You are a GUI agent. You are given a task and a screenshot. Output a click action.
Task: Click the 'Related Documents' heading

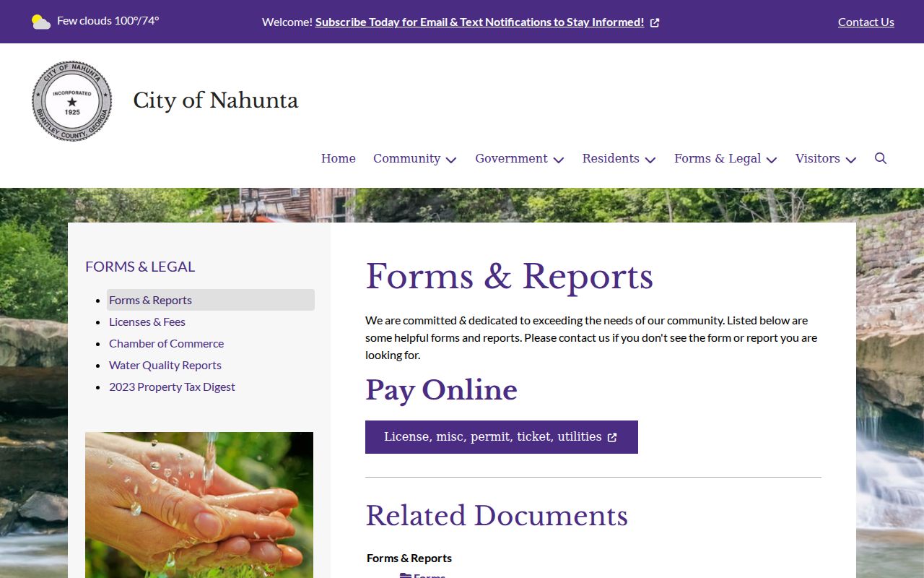[497, 516]
